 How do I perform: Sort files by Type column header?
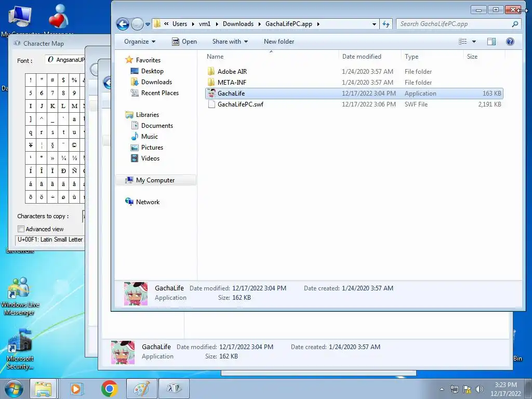pos(432,57)
